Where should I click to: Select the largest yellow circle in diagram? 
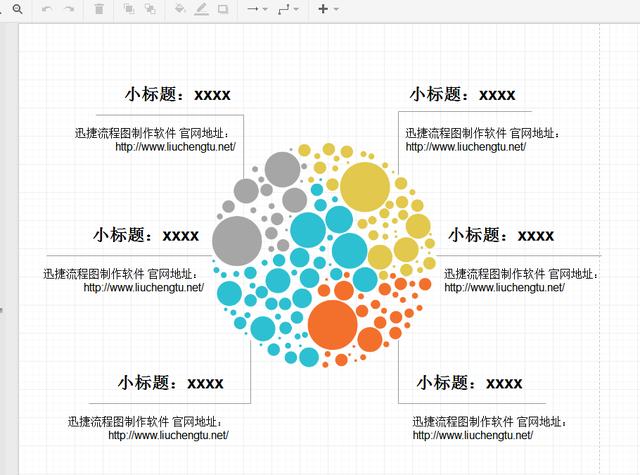(365, 187)
